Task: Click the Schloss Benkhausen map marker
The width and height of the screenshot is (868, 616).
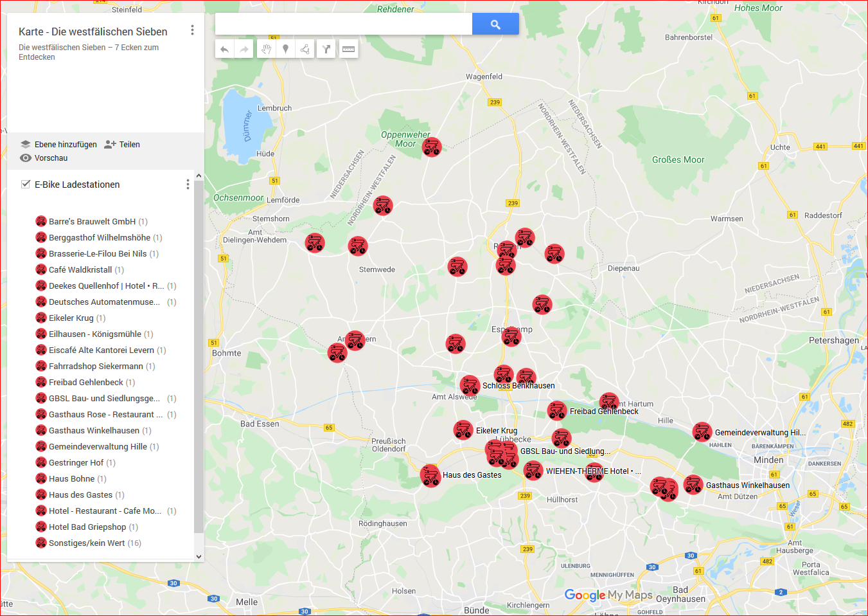Action: pos(470,385)
